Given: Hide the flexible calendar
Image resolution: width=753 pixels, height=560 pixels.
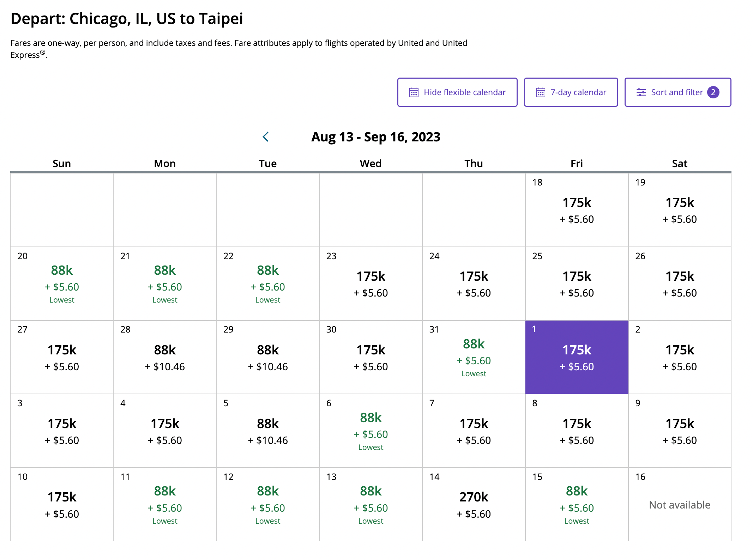Looking at the screenshot, I should [x=457, y=92].
